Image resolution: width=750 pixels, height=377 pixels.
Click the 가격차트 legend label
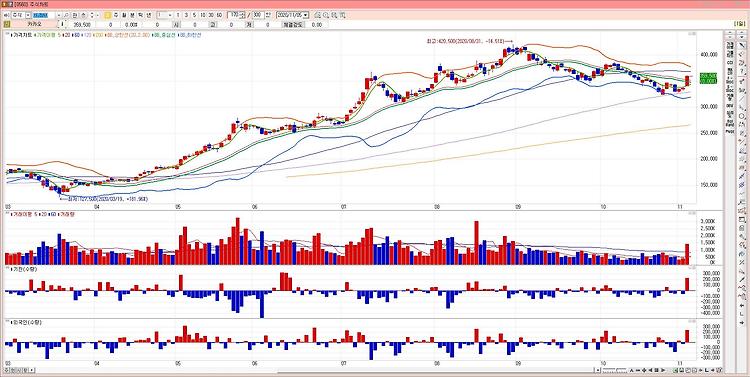23,35
